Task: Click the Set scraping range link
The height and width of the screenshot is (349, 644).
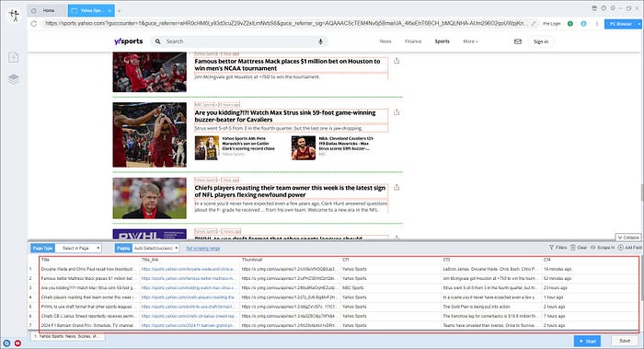Action: pyautogui.click(x=203, y=249)
